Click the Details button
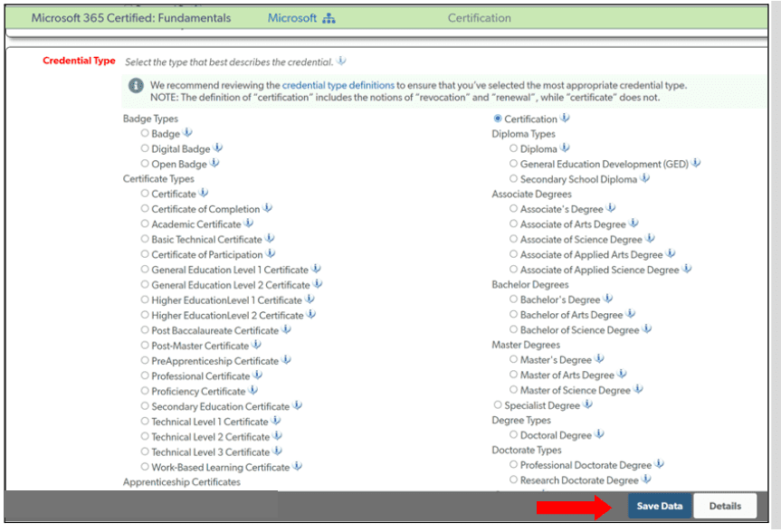This screenshot has width=781, height=532. pos(728,506)
